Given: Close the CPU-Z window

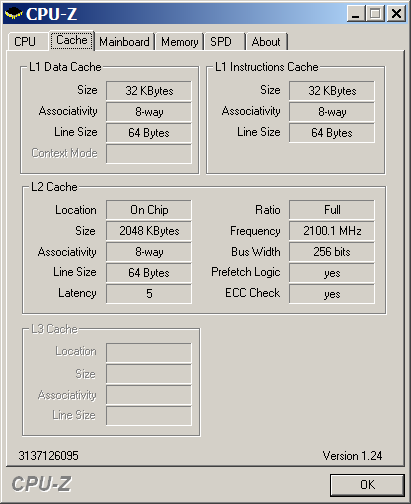Looking at the screenshot, I should coord(396,14).
